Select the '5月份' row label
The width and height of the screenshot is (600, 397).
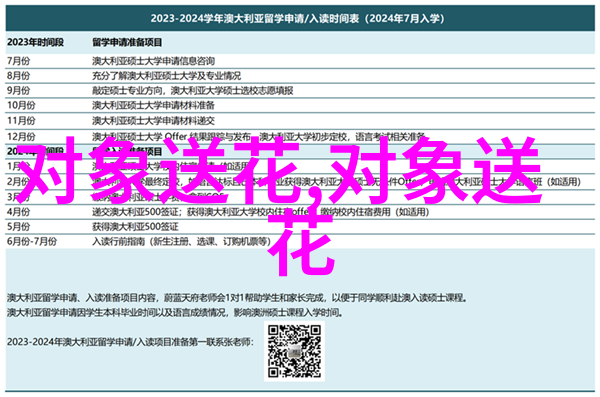tap(18, 227)
